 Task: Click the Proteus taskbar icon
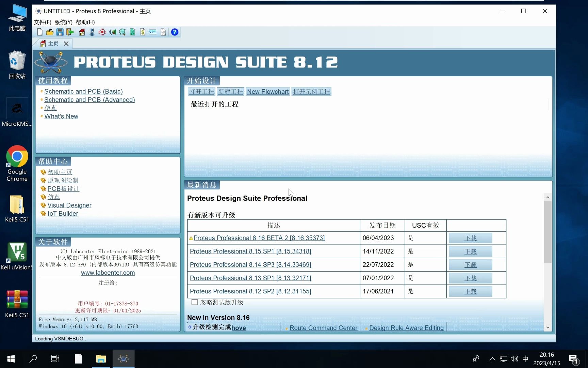click(124, 359)
